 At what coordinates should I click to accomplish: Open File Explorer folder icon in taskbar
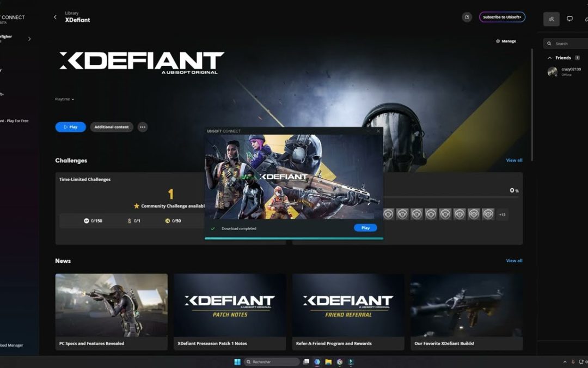pos(328,361)
